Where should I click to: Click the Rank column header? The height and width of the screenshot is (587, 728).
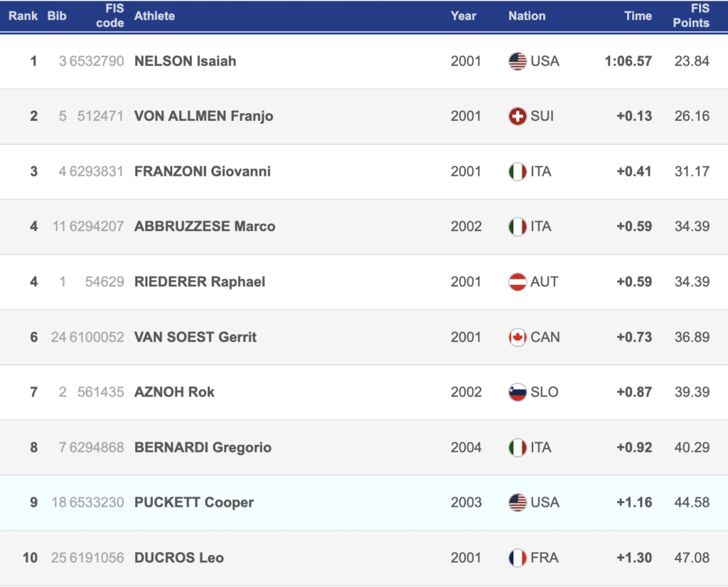click(x=23, y=16)
